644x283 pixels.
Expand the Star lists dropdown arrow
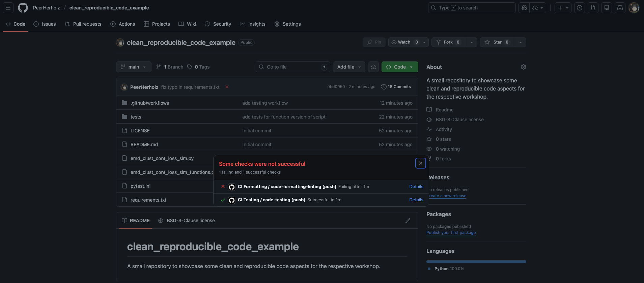(x=521, y=42)
